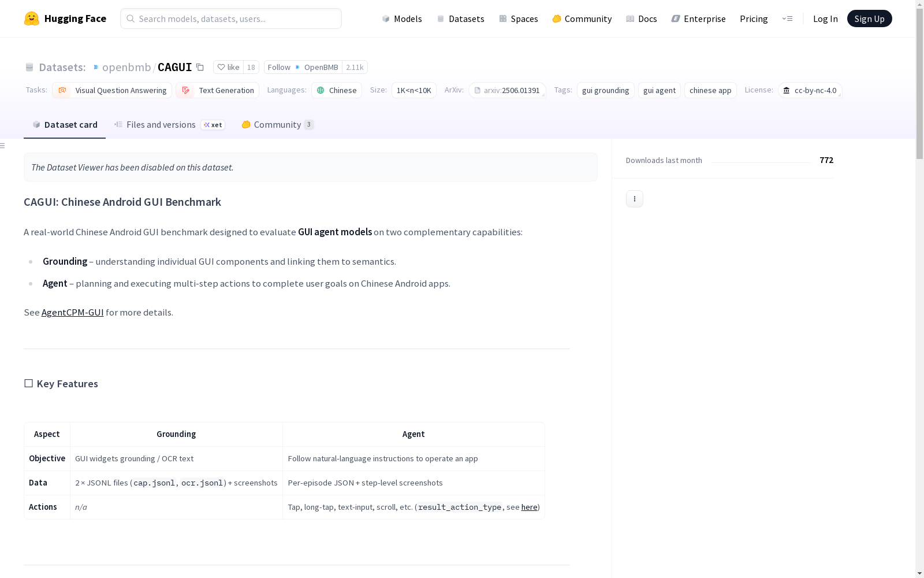Click the Log In link
The width and height of the screenshot is (924, 578).
click(825, 18)
